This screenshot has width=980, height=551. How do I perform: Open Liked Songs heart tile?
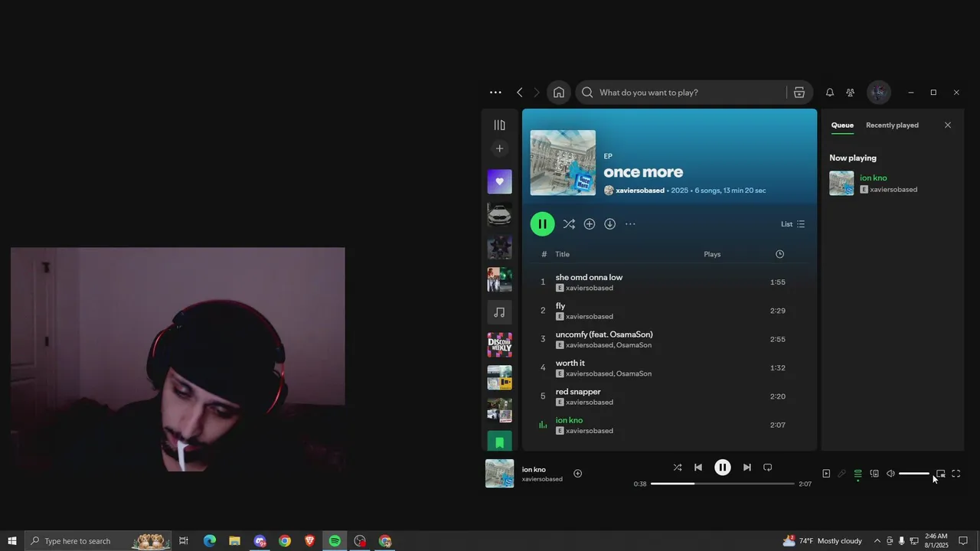tap(499, 181)
